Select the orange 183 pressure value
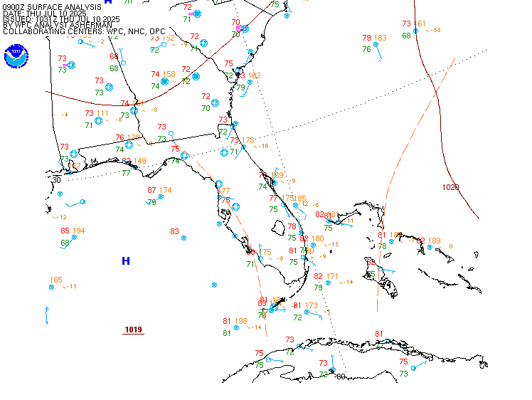532x400 pixels. pyautogui.click(x=381, y=38)
